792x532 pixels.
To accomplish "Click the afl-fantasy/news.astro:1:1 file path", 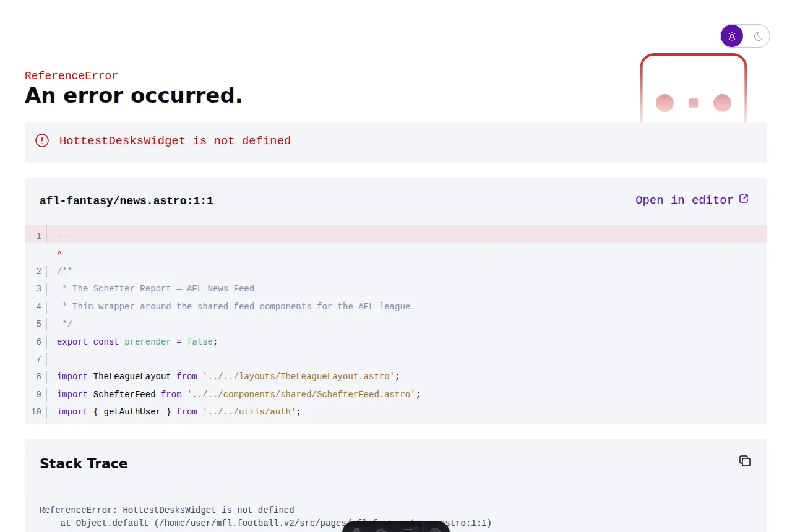I will [x=126, y=200].
